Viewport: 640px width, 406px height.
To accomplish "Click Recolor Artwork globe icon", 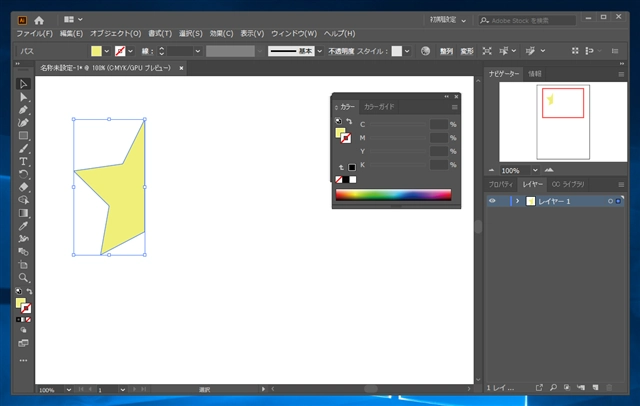I will coord(425,51).
